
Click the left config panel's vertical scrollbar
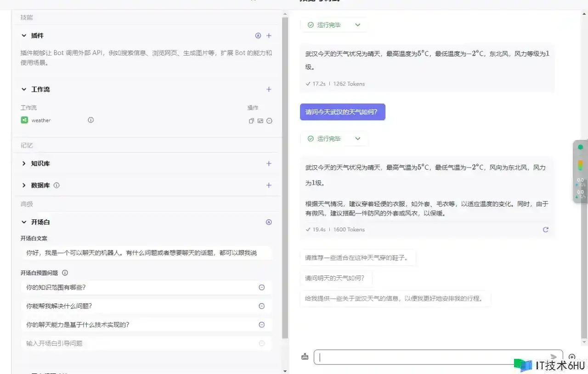coord(285,184)
